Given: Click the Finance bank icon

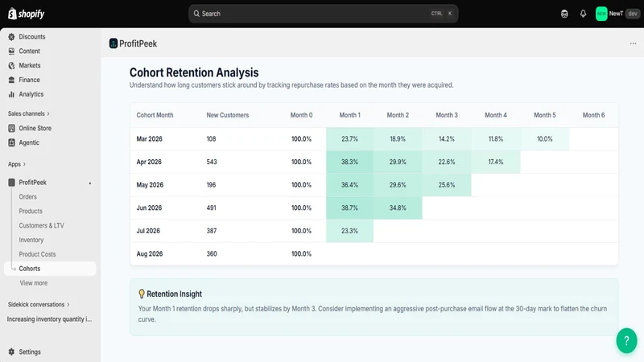Looking at the screenshot, I should (11, 80).
